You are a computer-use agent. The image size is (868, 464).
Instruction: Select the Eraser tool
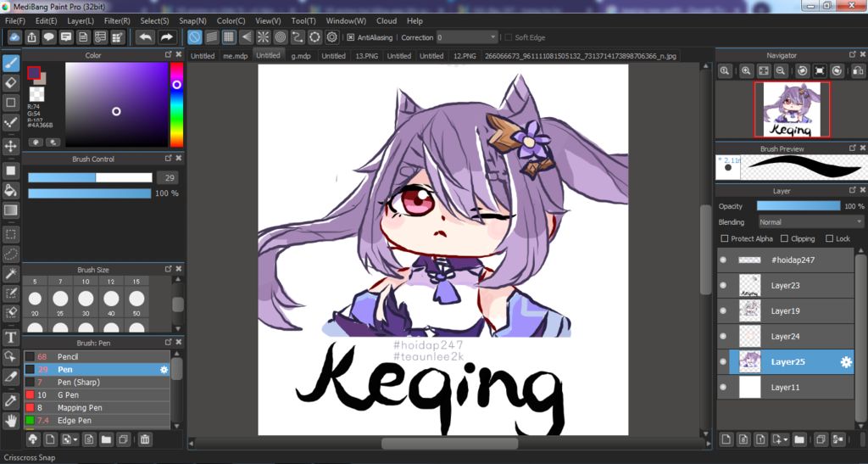(10, 82)
